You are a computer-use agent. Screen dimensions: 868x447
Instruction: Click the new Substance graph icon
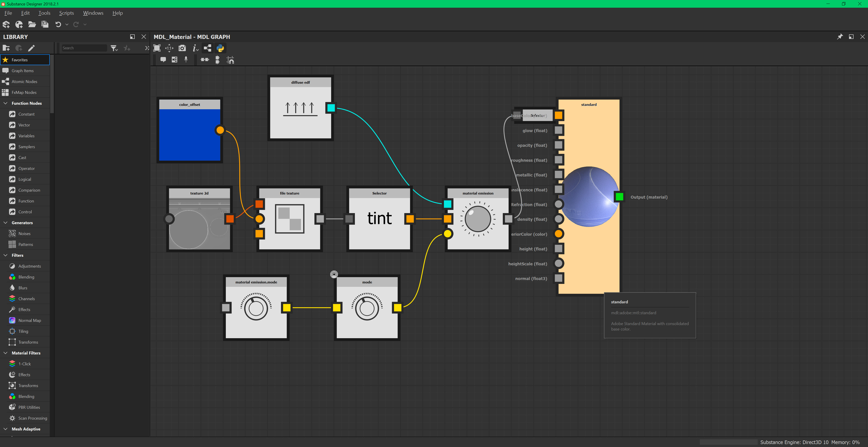pos(19,24)
